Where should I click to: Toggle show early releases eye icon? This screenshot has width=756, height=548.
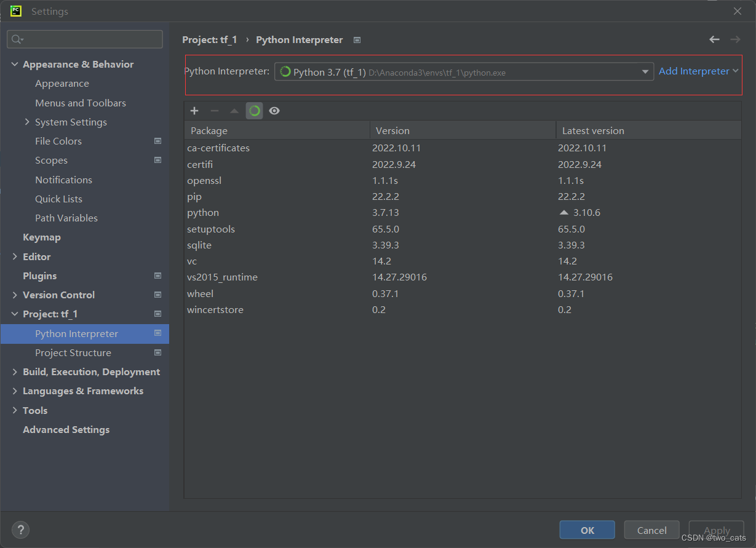coord(274,111)
